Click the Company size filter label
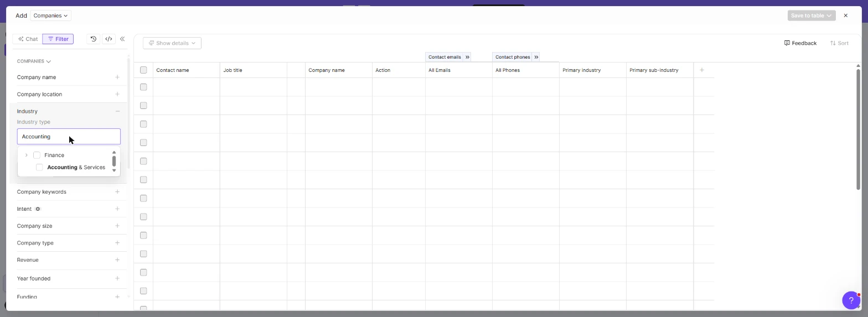Viewport: 868px width, 317px height. click(34, 226)
